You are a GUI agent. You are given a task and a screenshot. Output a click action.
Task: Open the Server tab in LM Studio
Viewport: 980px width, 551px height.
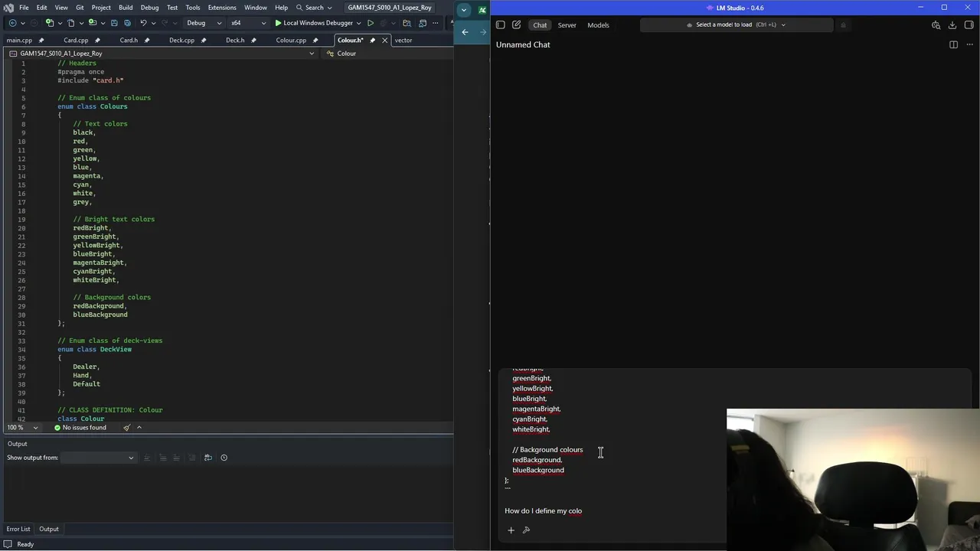coord(567,24)
